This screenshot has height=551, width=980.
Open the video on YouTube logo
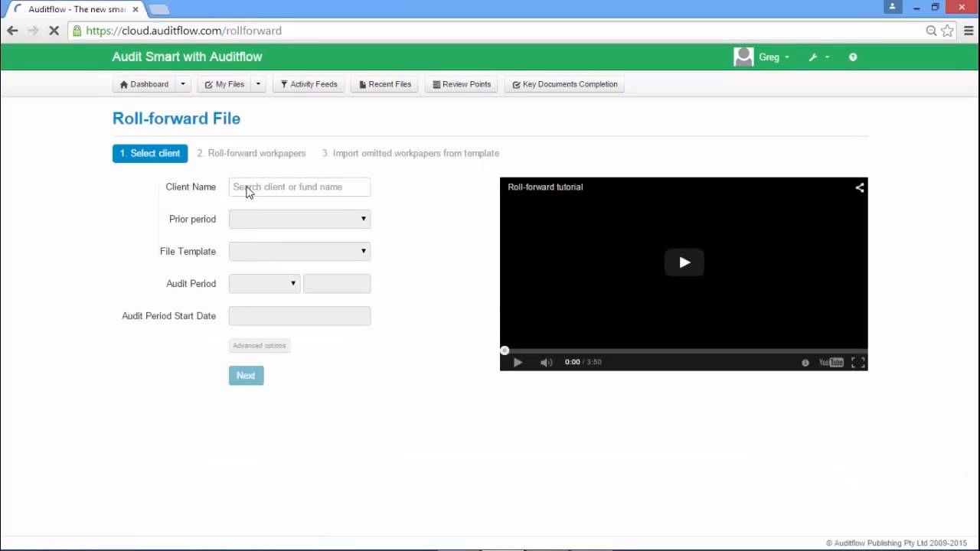click(831, 363)
